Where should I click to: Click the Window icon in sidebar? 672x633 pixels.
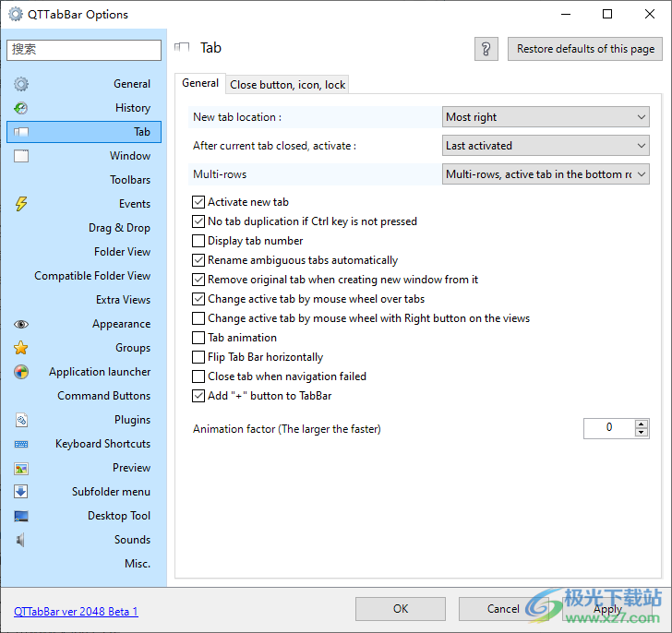21,156
